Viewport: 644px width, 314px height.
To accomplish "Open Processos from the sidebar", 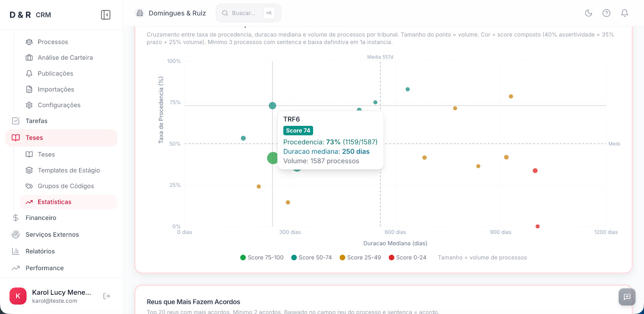I will click(x=53, y=42).
